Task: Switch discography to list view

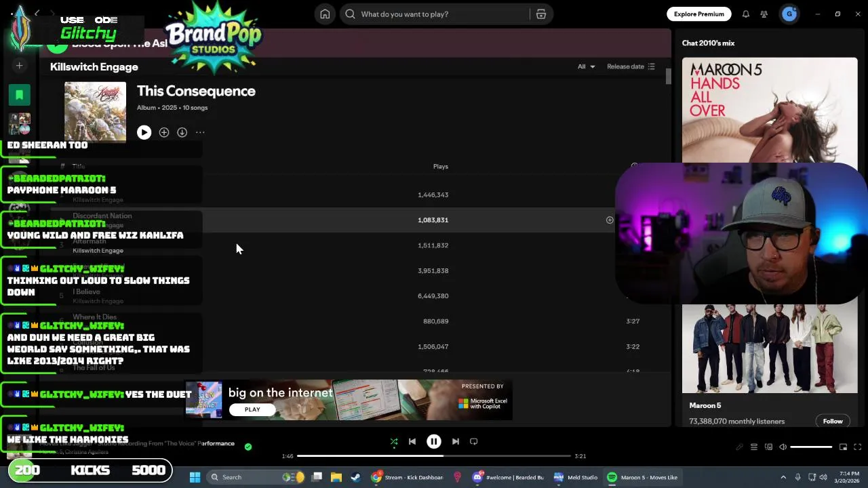Action: pyautogui.click(x=651, y=66)
